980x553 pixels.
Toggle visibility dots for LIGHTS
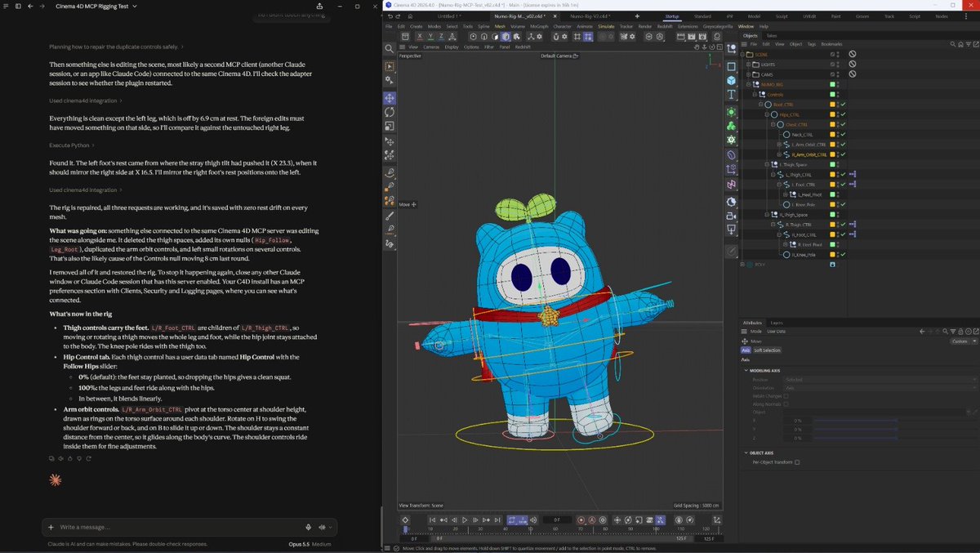(838, 65)
